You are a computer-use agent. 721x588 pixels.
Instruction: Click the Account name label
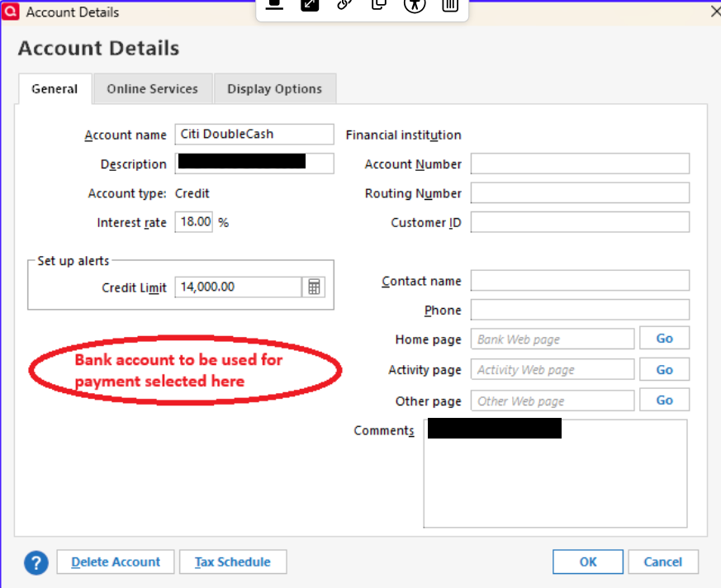(x=126, y=135)
